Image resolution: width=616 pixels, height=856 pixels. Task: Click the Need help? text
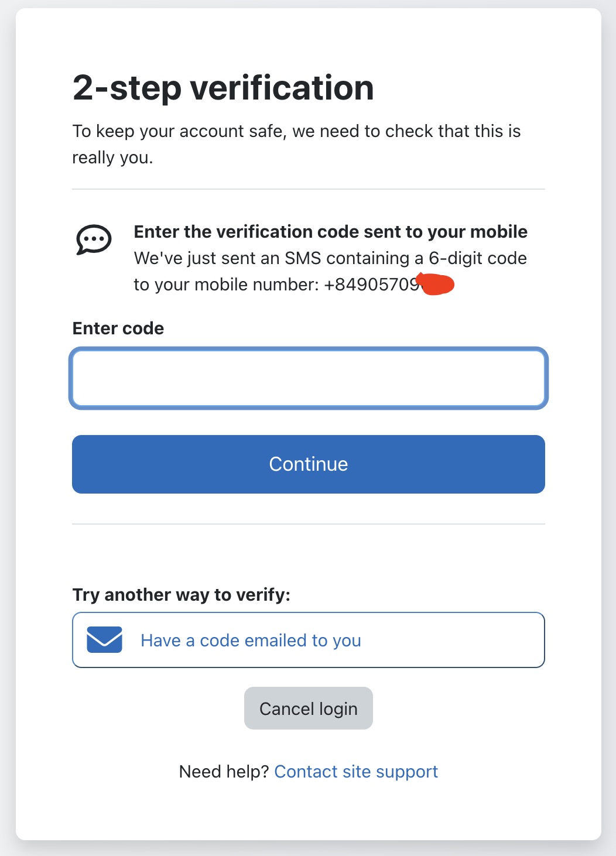tap(224, 772)
